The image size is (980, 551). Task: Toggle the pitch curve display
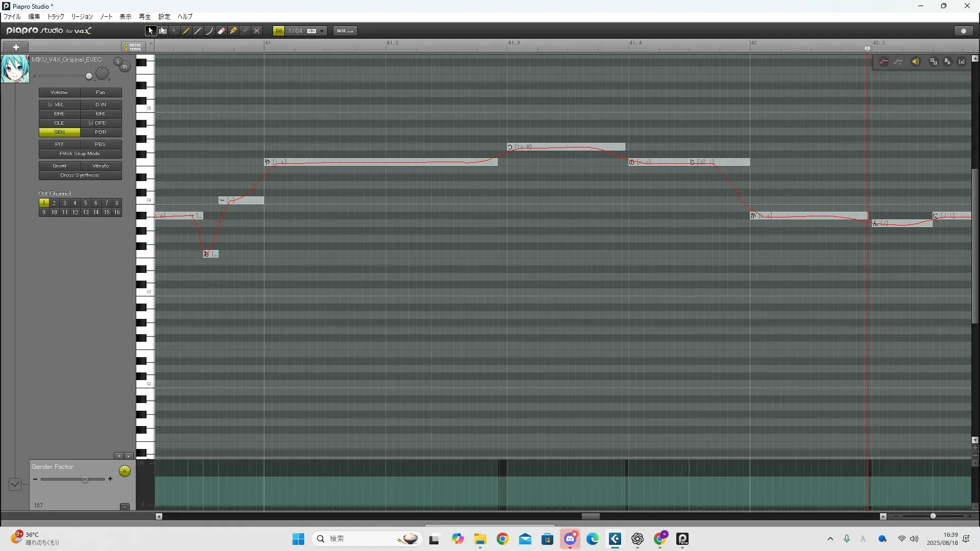pos(884,62)
